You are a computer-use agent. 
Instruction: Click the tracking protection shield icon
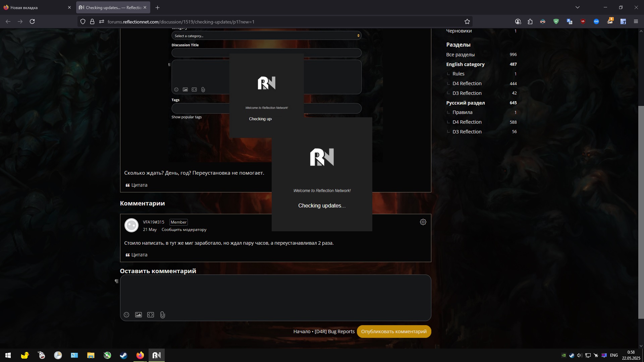(x=83, y=21)
